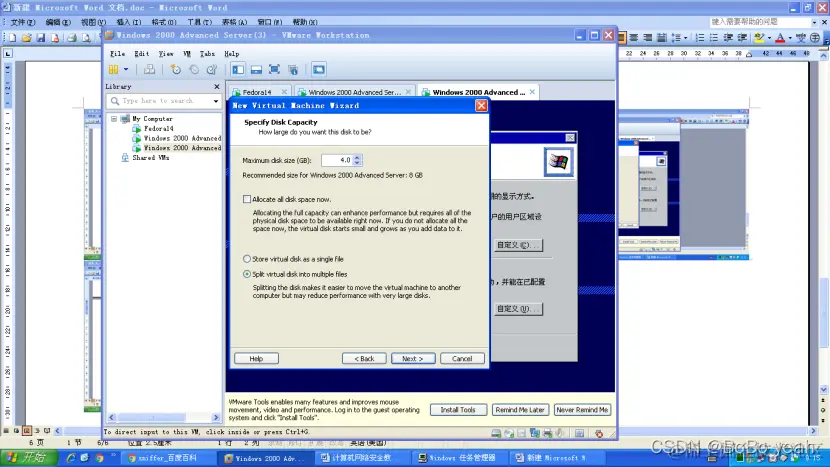Increase disk size with the up spinner arrow
The image size is (830, 467).
pos(357,157)
